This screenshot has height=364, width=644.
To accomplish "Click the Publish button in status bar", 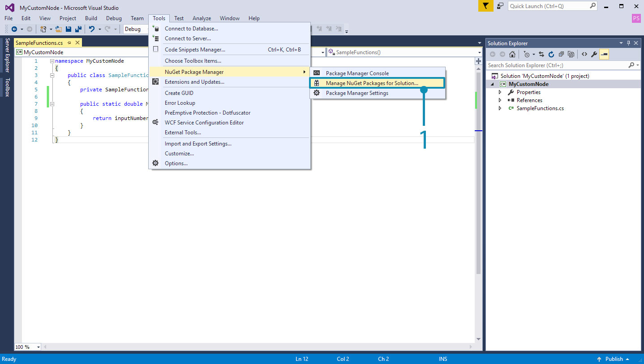I will [x=614, y=359].
